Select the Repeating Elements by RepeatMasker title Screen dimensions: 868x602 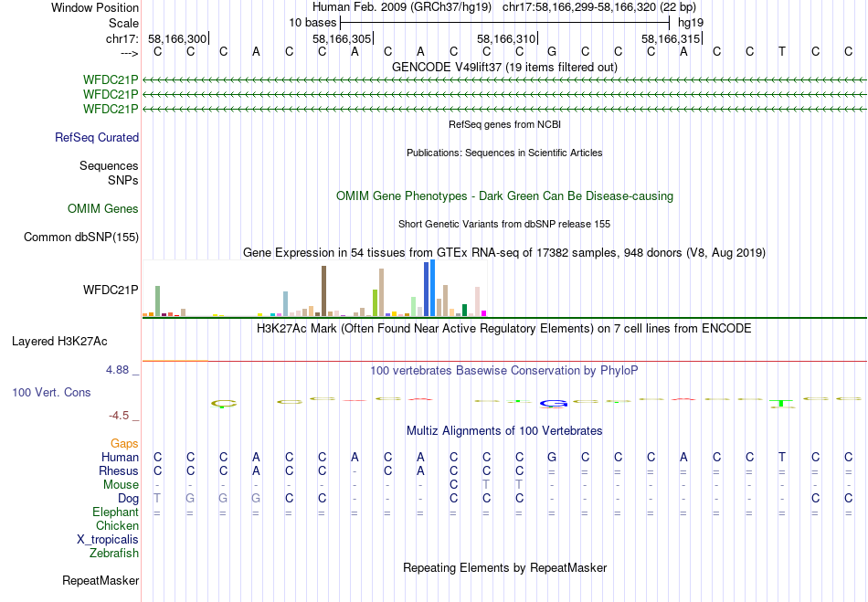click(x=504, y=567)
